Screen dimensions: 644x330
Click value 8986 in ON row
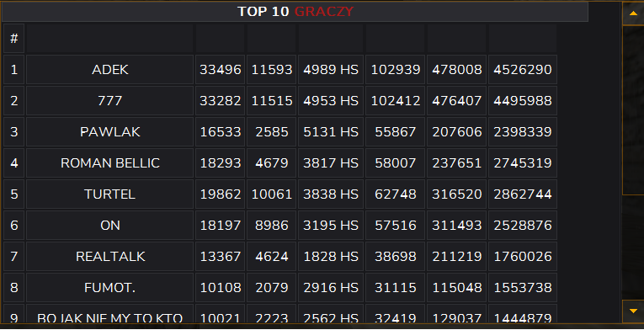[x=271, y=226]
